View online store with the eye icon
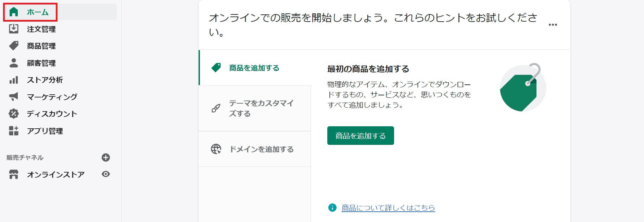The width and height of the screenshot is (644, 222). click(x=106, y=174)
